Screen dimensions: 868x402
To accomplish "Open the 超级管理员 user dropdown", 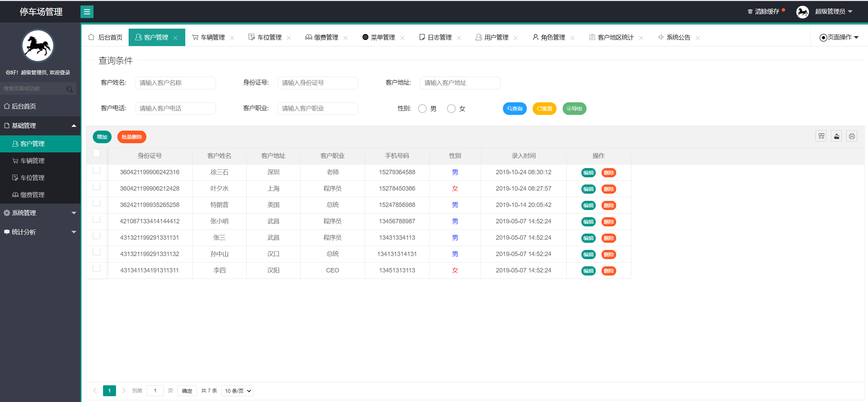I will pyautogui.click(x=834, y=12).
